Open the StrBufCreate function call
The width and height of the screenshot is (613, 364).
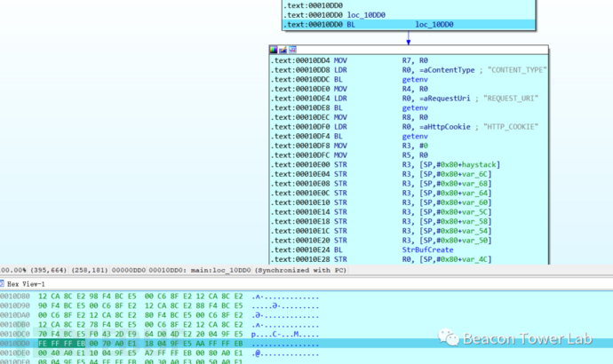tap(427, 250)
